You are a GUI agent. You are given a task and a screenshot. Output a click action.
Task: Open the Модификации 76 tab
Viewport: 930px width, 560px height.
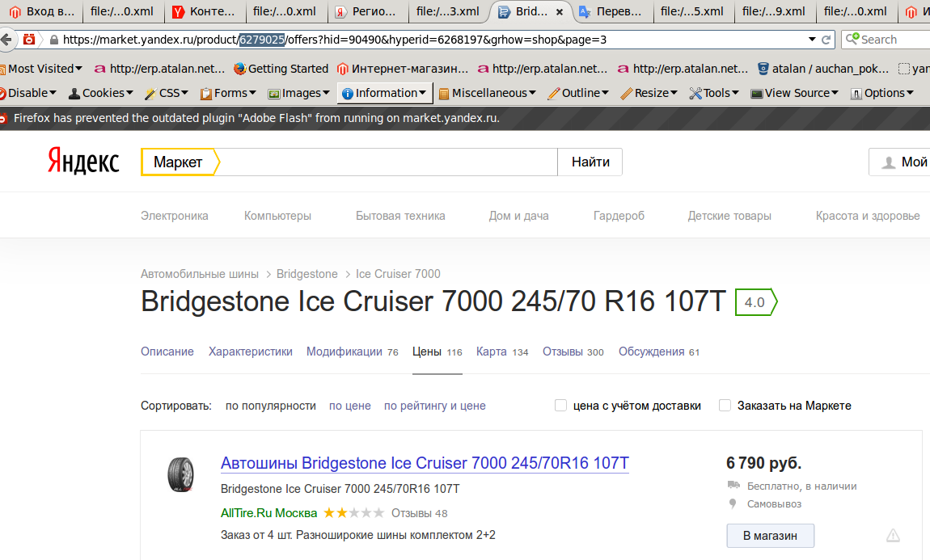[353, 352]
